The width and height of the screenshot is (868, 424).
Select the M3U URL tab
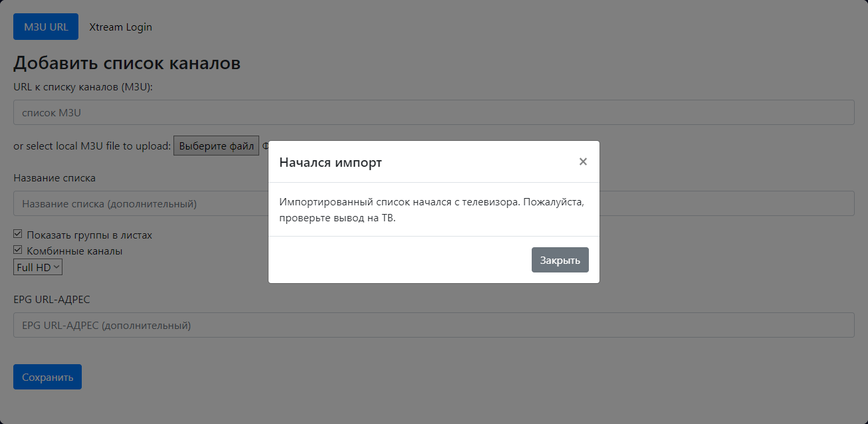[x=45, y=27]
